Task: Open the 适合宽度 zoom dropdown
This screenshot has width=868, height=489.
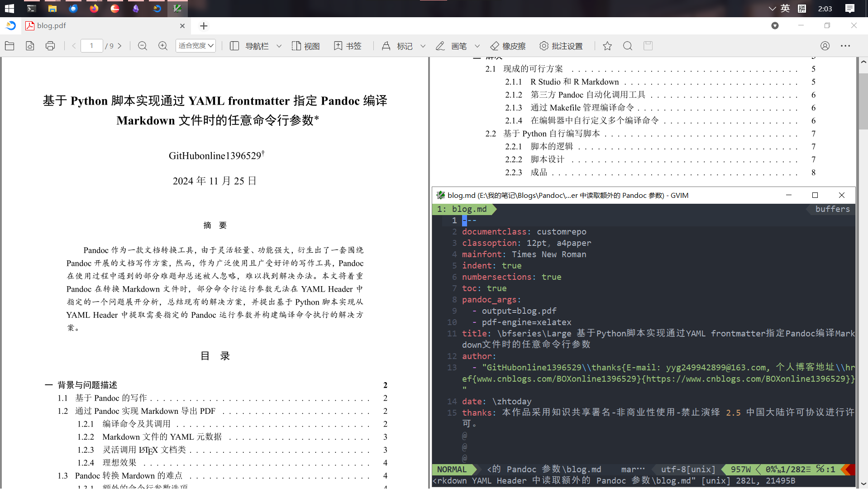Action: click(x=196, y=46)
